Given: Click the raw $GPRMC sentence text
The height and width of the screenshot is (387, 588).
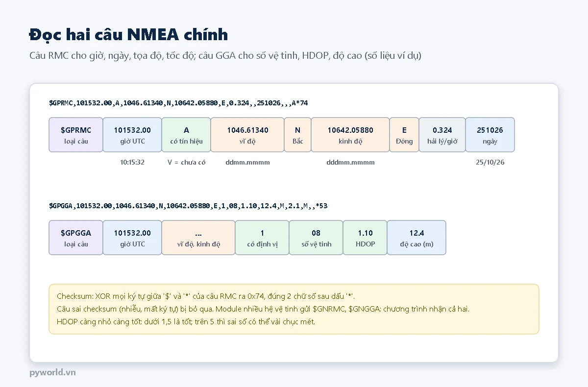Looking at the screenshot, I should [178, 103].
